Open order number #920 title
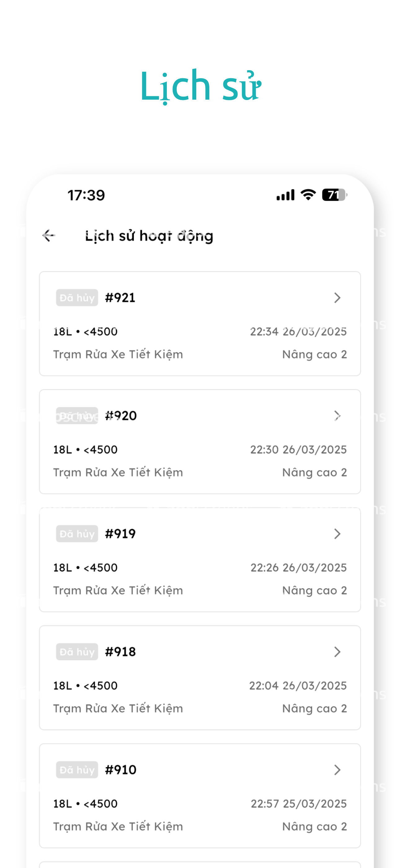This screenshot has width=400, height=868. tap(121, 415)
